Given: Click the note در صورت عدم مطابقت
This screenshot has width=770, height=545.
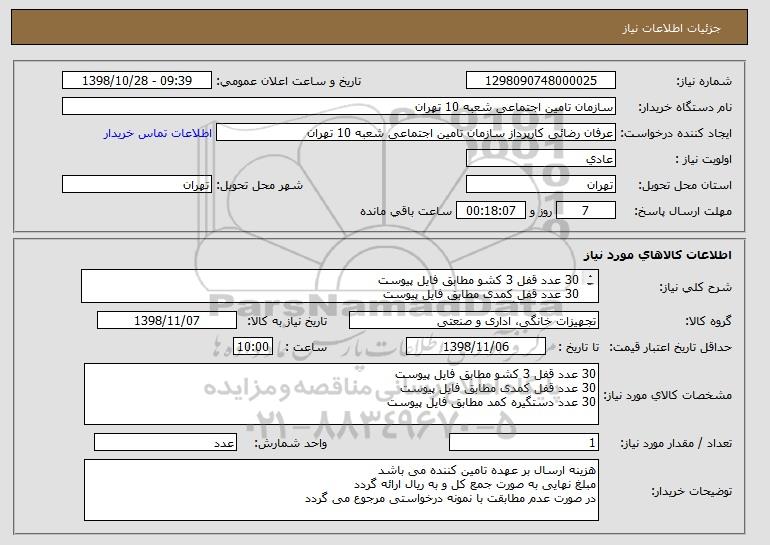Looking at the screenshot, I should (x=450, y=499).
